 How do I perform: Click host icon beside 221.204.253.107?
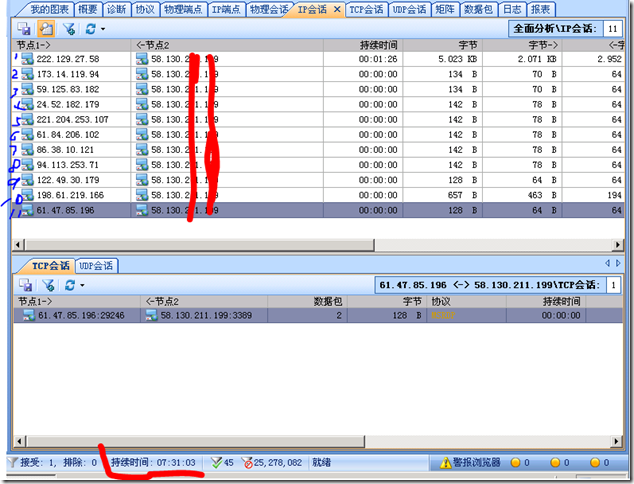point(27,120)
